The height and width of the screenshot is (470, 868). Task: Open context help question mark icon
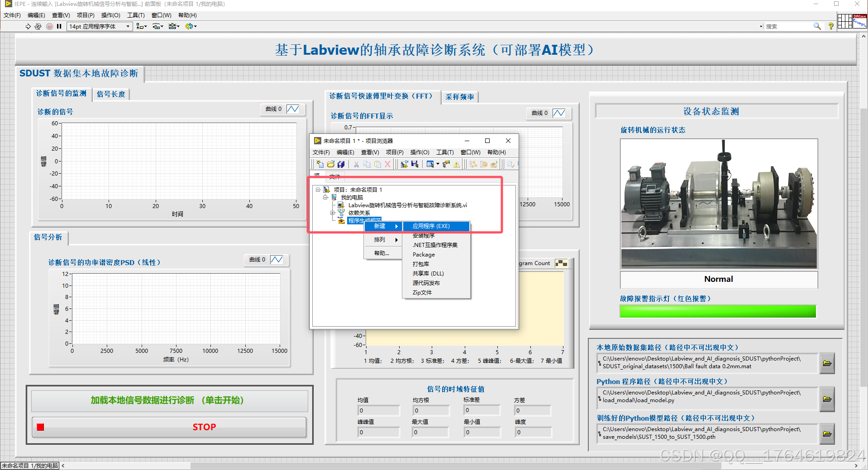831,26
